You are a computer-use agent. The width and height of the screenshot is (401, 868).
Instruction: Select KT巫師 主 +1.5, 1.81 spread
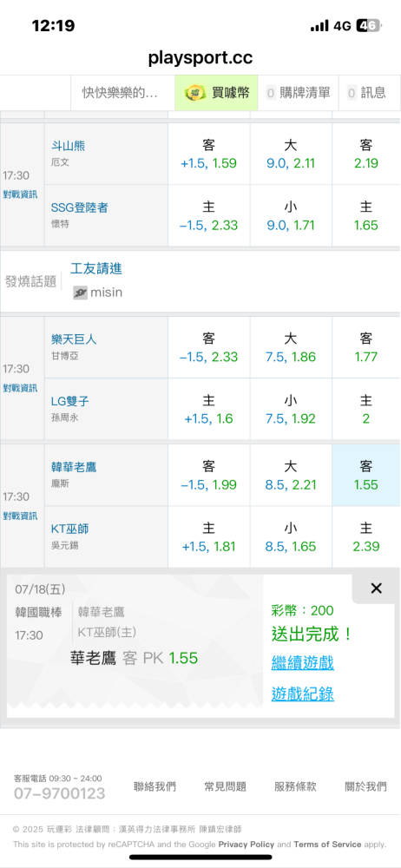click(209, 537)
